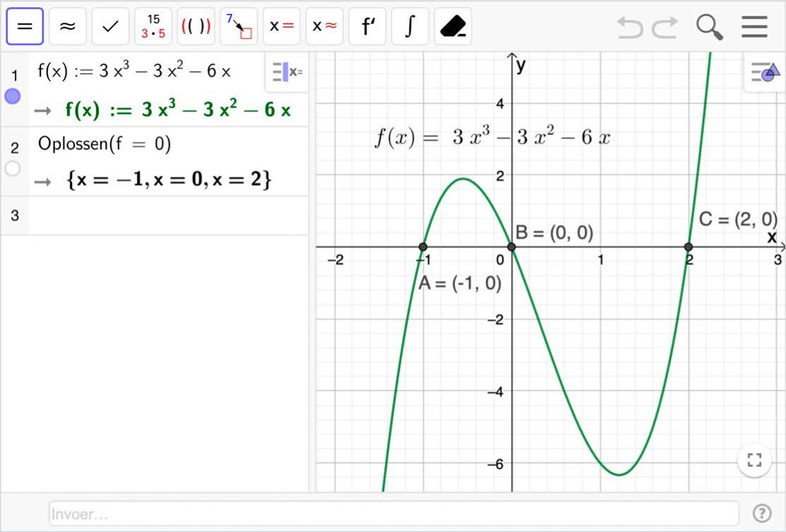Open the Graphics view style bar toggle
The image size is (786, 532).
click(765, 72)
